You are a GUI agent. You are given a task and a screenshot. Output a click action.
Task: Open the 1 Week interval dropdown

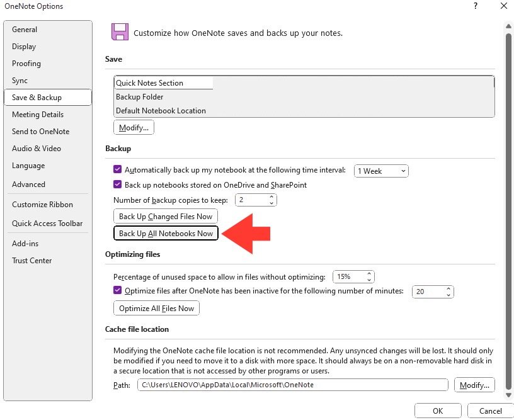tap(381, 171)
